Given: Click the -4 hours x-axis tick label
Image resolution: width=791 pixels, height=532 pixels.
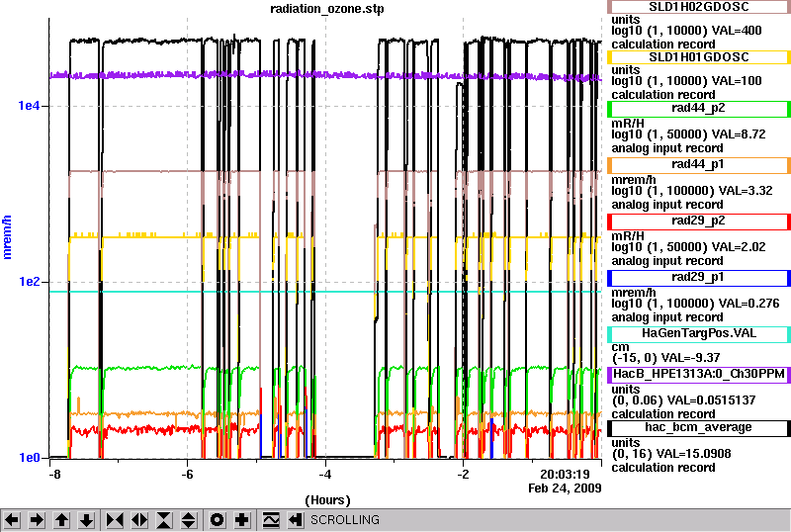Looking at the screenshot, I should [x=325, y=475].
